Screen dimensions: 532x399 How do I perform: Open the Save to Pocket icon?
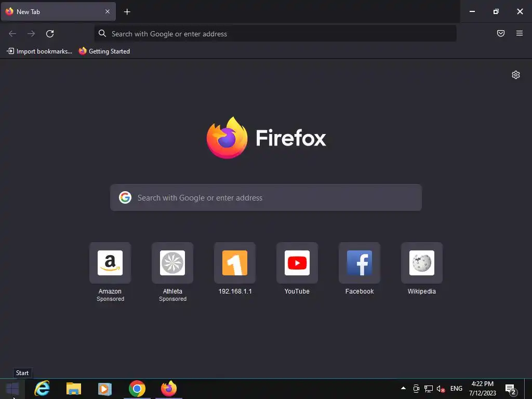coord(501,33)
